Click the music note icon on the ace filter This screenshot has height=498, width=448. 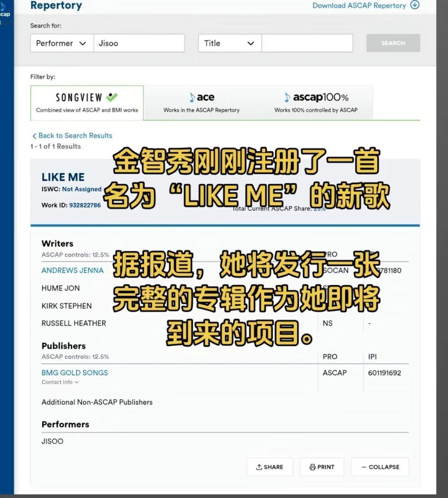coord(191,97)
